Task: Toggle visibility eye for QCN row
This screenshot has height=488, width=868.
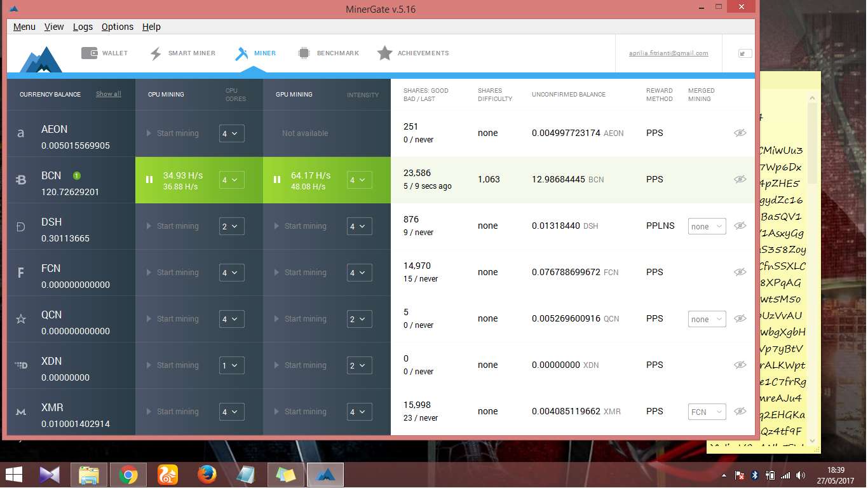Action: pyautogui.click(x=740, y=319)
